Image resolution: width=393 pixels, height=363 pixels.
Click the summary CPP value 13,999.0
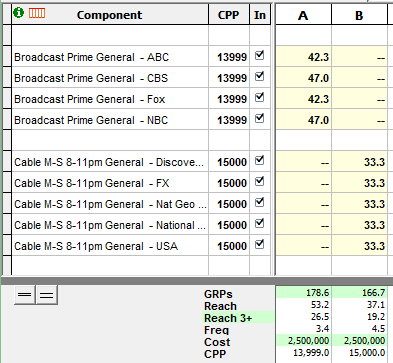click(311, 353)
